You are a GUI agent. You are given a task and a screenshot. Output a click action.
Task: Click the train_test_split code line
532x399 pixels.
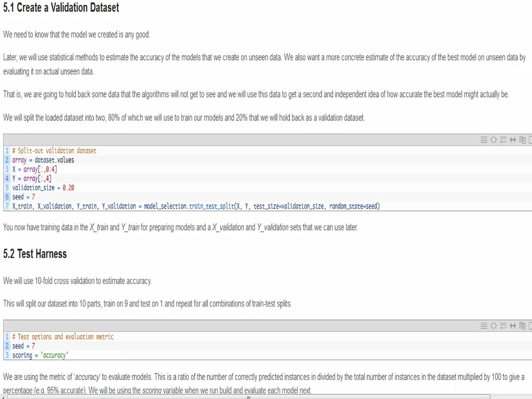[196, 206]
